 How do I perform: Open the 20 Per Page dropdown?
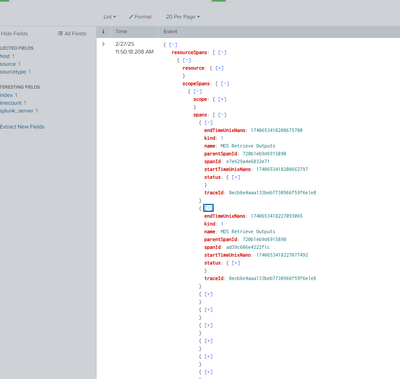tap(183, 17)
